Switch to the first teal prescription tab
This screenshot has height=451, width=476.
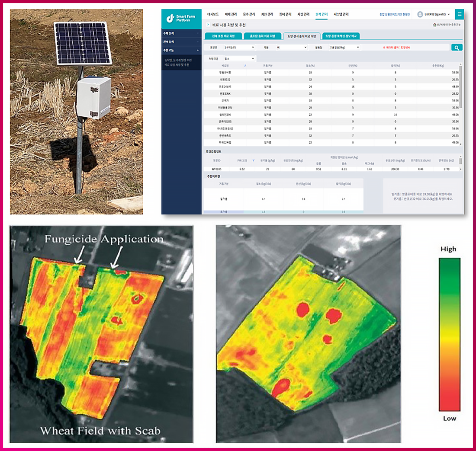(222, 36)
